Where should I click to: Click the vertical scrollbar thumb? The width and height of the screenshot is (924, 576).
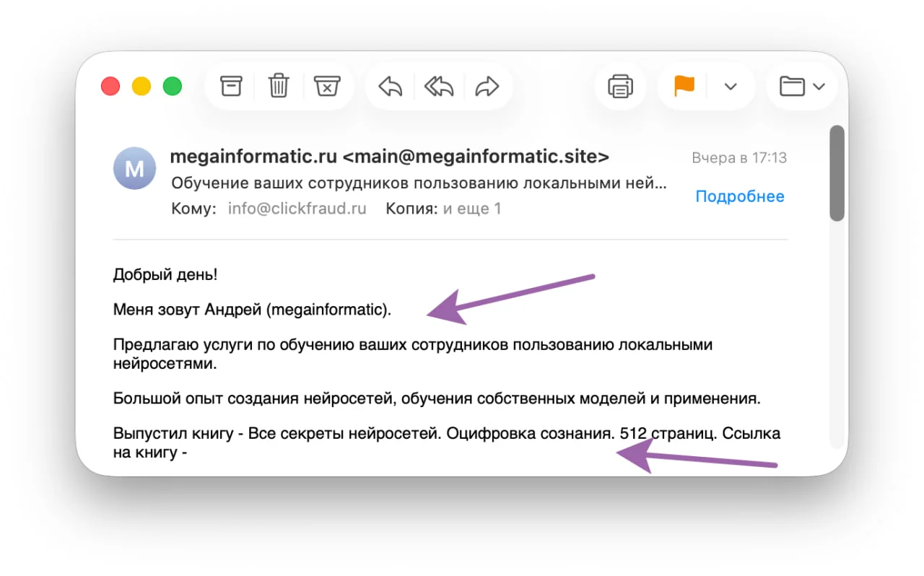coord(837,173)
